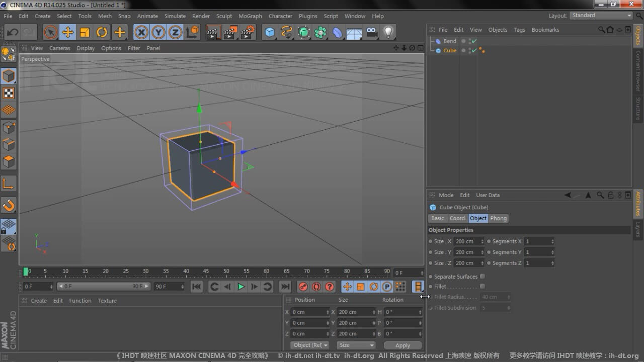Open the Simulate menu
644x362 pixels.
point(175,16)
